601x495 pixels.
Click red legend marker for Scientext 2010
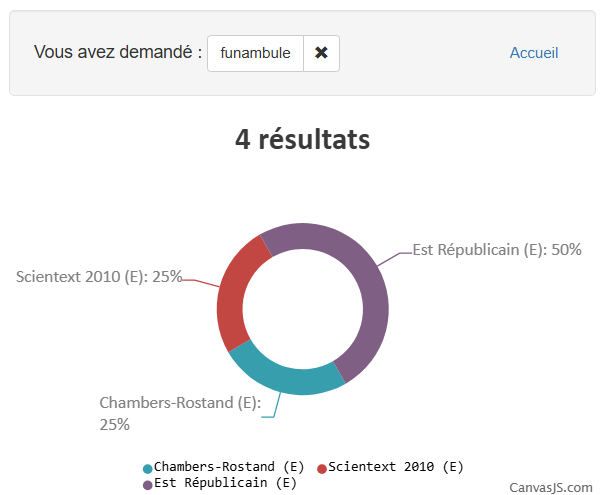322,468
